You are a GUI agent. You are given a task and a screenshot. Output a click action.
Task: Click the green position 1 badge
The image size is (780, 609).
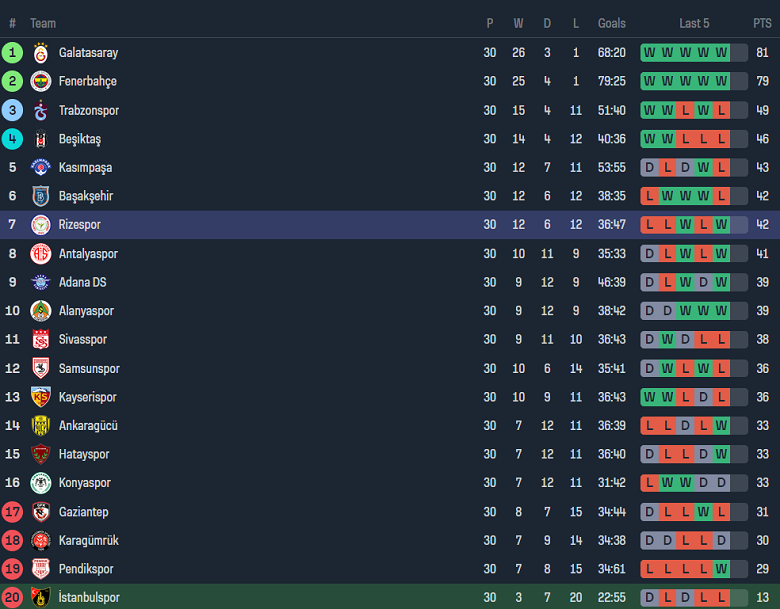13,53
